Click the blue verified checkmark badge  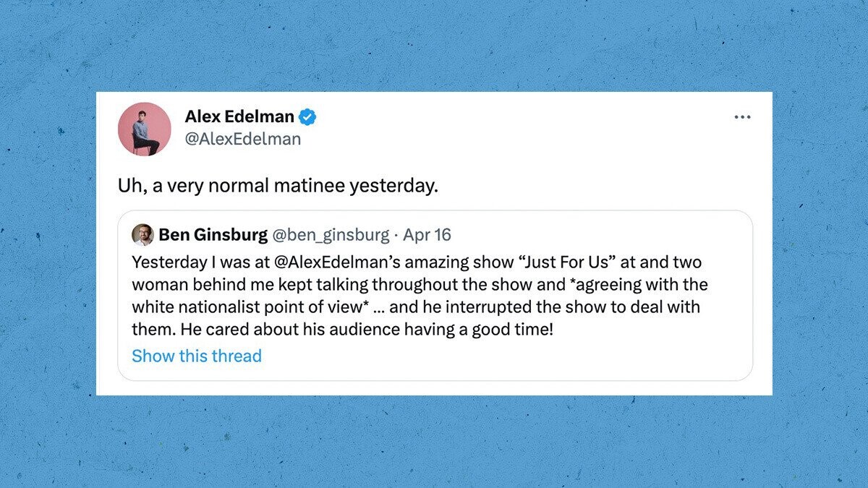308,116
